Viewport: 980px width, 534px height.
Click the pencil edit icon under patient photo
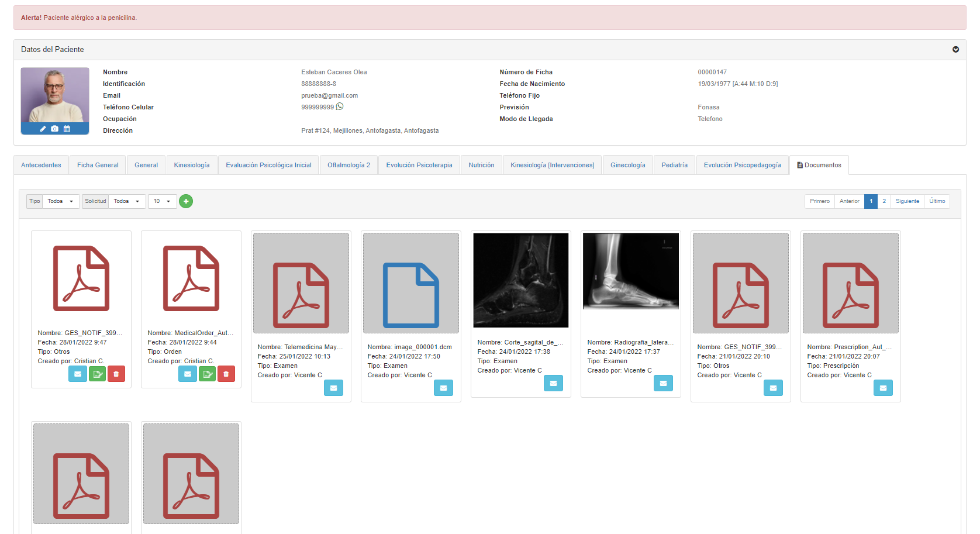[x=43, y=129]
